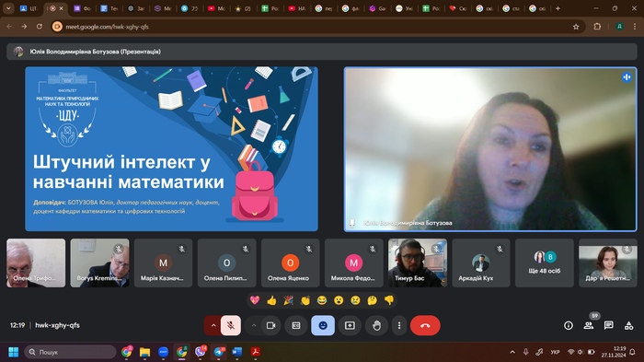644x362 pixels.
Task: Expand audio settings arrow beside microphone
Action: pyautogui.click(x=213, y=325)
